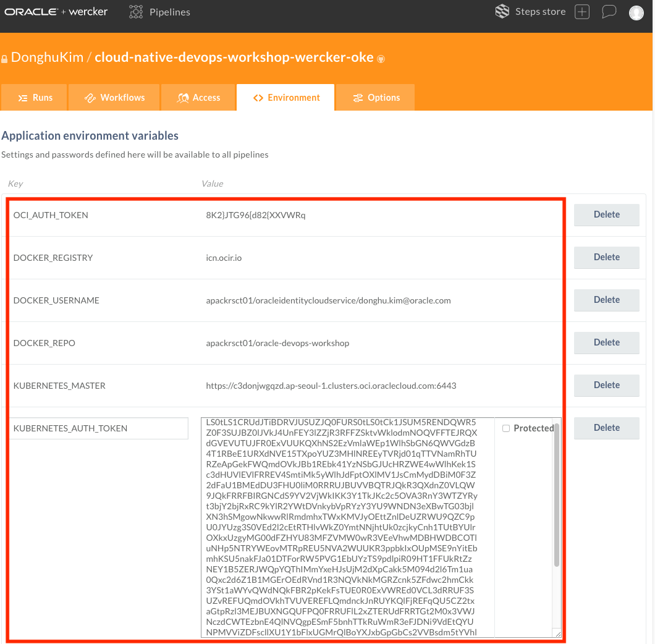Click the apackrsct01/oracle-devops-workshop value
This screenshot has height=644, width=655.
click(277, 343)
